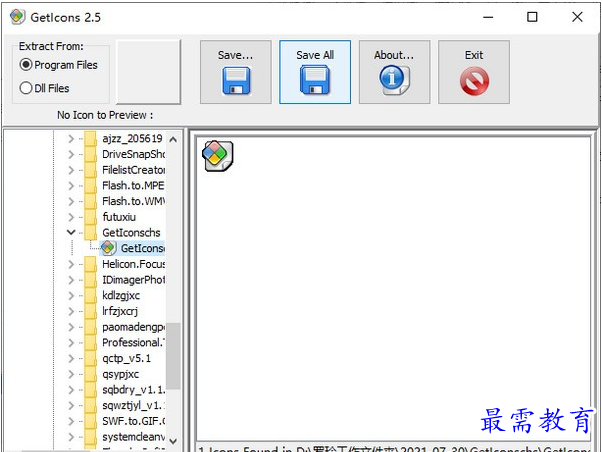Image resolution: width=602 pixels, height=452 pixels.
Task: Click the Save floppy disk button
Action: click(x=235, y=72)
